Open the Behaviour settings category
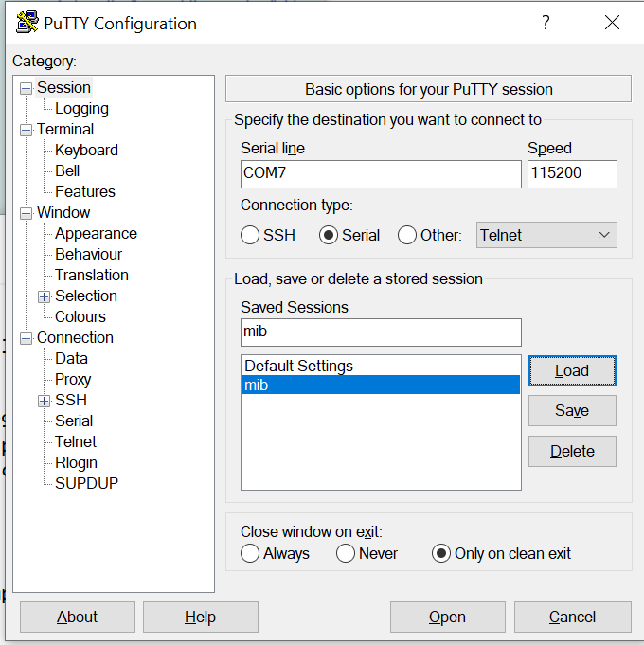 [x=88, y=254]
